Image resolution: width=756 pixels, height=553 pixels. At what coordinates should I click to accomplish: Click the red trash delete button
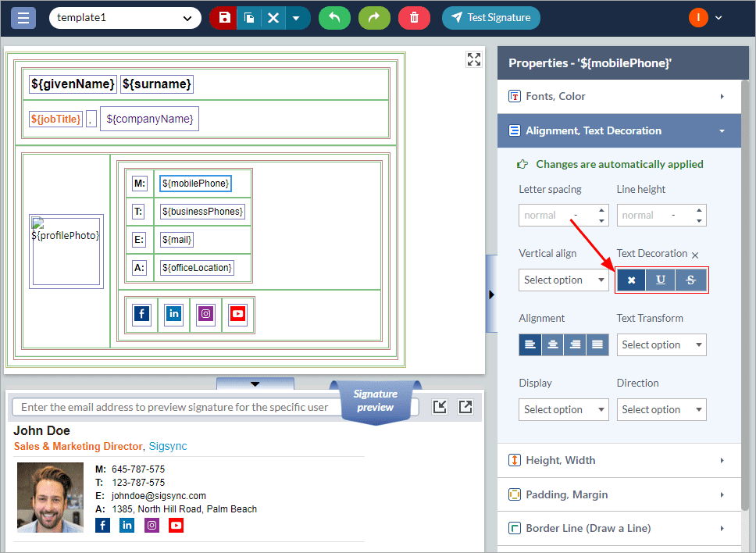[414, 17]
